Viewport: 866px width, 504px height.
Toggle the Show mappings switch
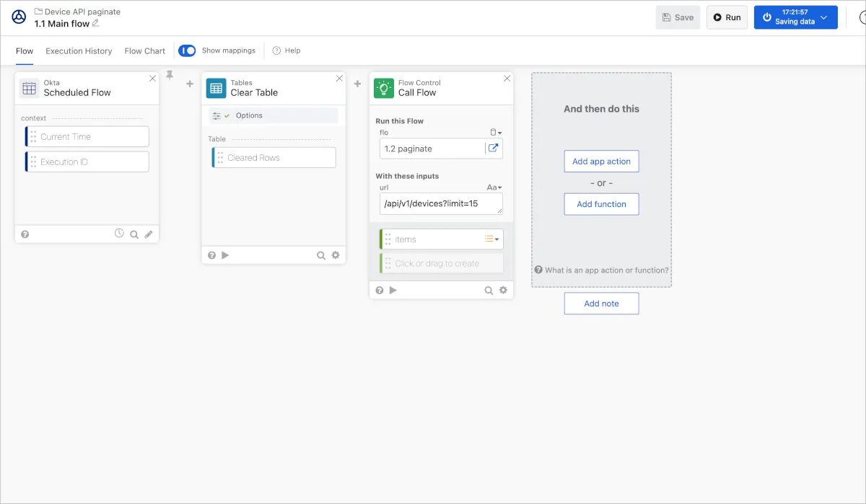187,50
